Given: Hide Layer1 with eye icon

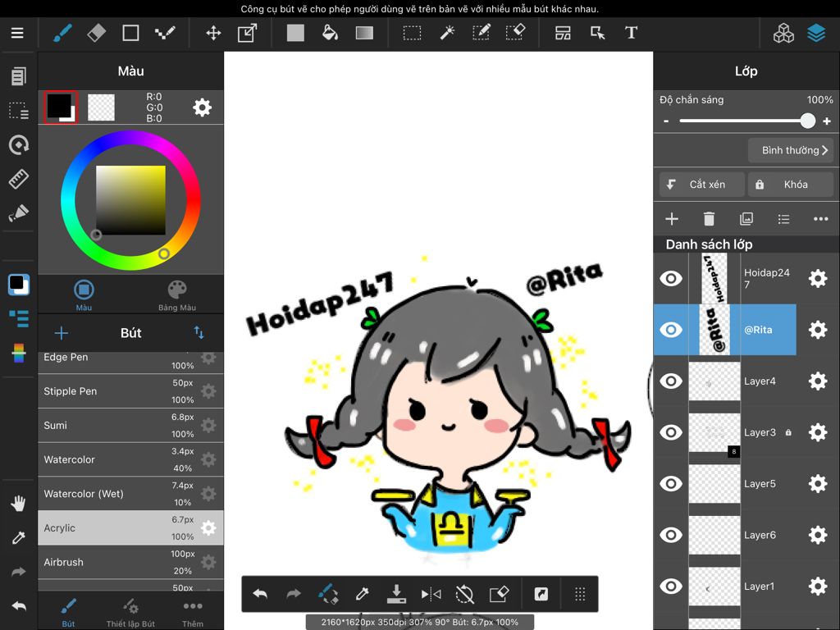Looking at the screenshot, I should tap(671, 586).
